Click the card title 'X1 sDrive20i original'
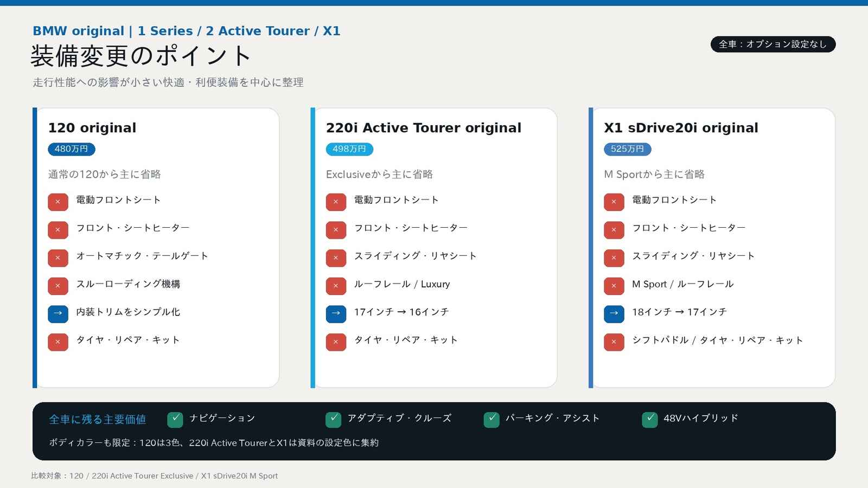The height and width of the screenshot is (488, 868). (x=681, y=128)
